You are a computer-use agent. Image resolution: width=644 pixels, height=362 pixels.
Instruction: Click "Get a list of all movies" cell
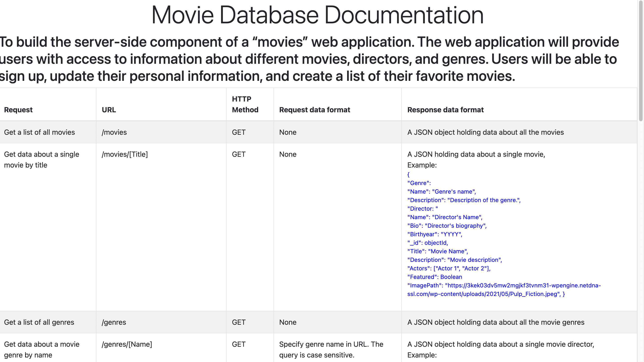(x=39, y=132)
